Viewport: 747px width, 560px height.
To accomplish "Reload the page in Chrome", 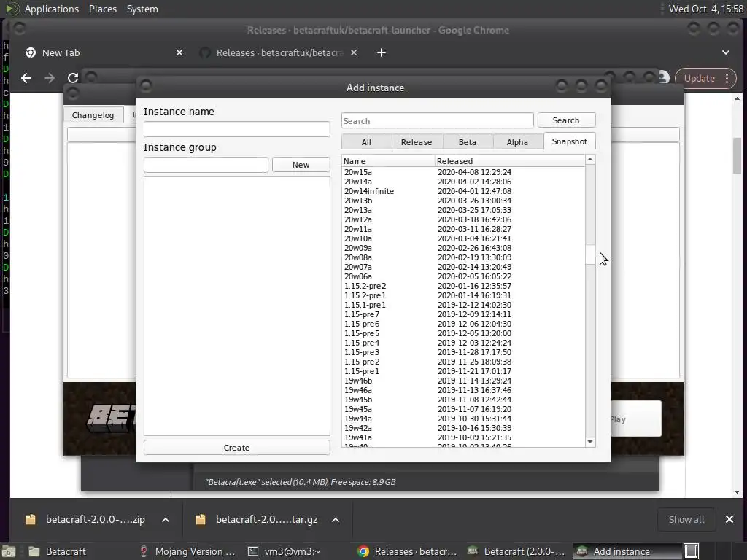I will coord(73,78).
